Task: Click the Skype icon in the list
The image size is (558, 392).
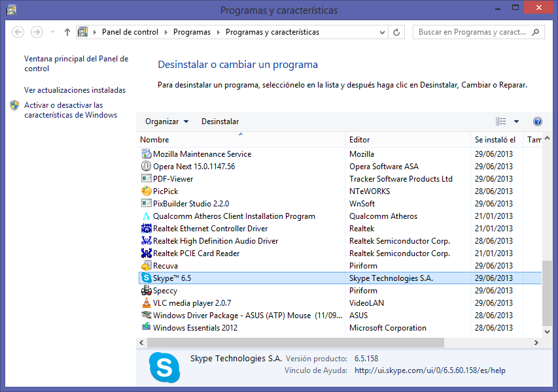Action: (x=147, y=278)
